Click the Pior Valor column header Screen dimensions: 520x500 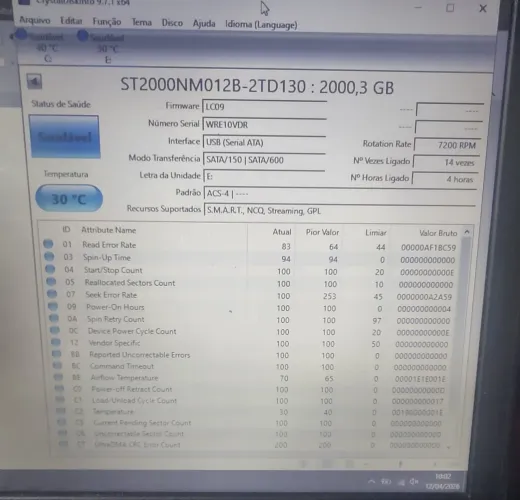pos(322,232)
